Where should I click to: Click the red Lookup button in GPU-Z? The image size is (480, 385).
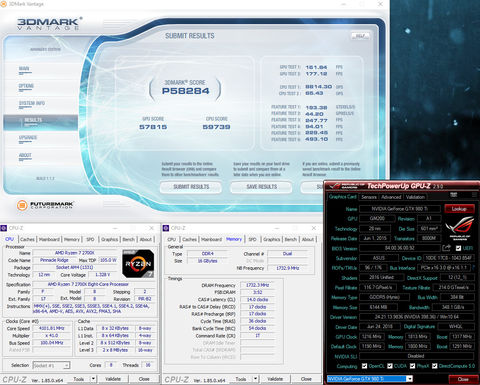click(x=459, y=209)
